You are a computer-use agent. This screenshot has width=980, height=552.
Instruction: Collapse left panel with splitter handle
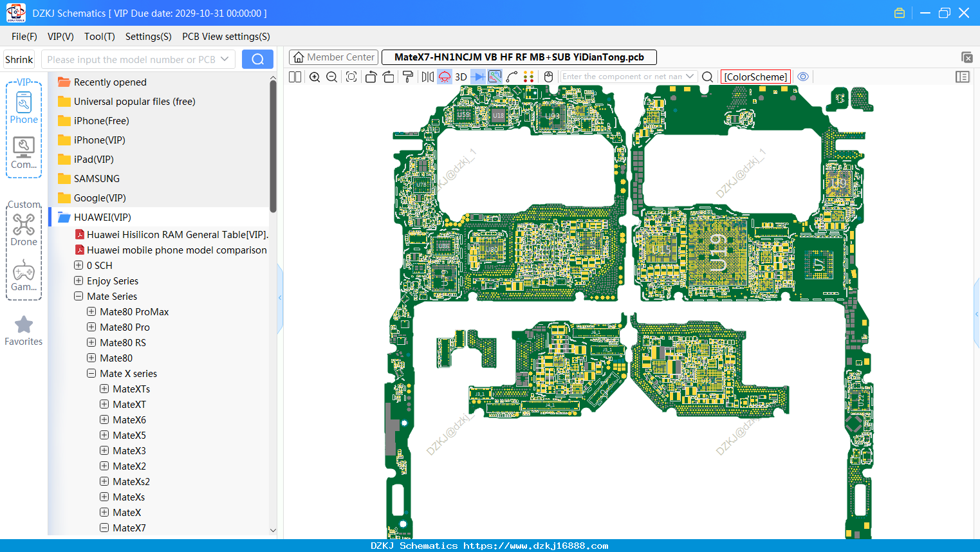280,297
